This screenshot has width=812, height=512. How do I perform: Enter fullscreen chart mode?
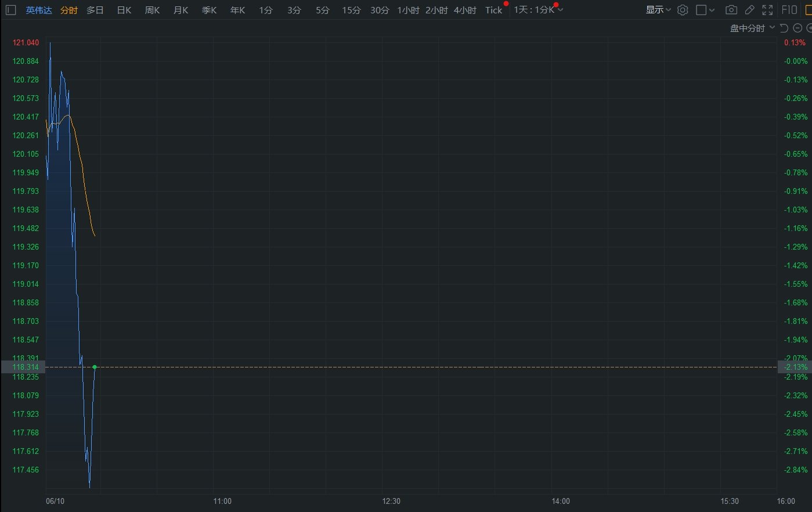click(x=767, y=10)
